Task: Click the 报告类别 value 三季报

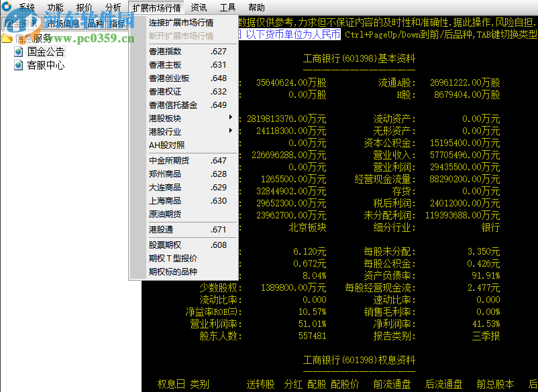Action: [x=486, y=336]
